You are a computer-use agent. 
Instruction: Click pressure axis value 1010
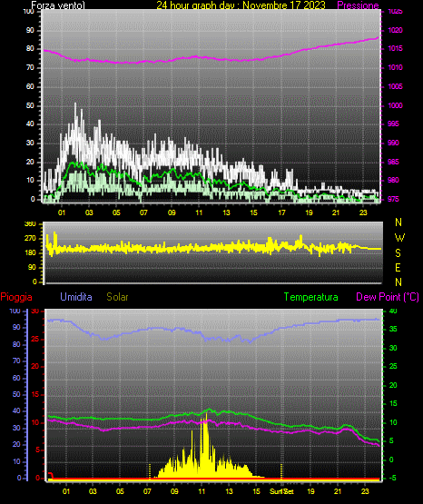395,67
